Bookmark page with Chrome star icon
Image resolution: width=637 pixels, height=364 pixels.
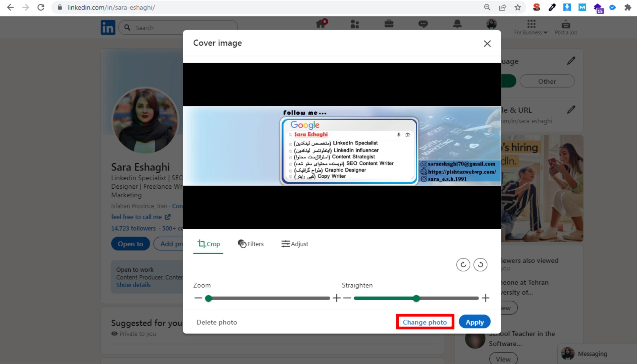coord(518,7)
